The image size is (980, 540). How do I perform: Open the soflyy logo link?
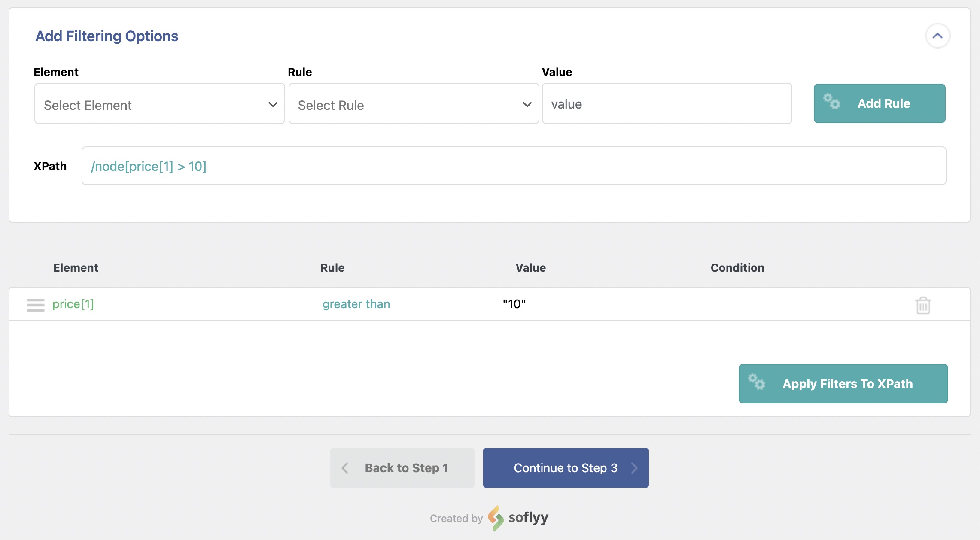[518, 518]
